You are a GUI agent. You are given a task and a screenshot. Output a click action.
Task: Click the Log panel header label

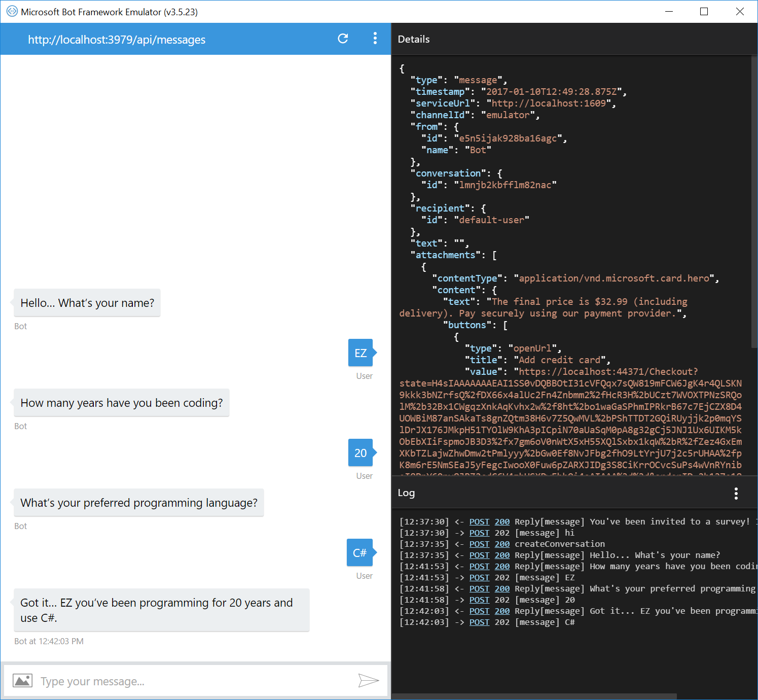[406, 493]
